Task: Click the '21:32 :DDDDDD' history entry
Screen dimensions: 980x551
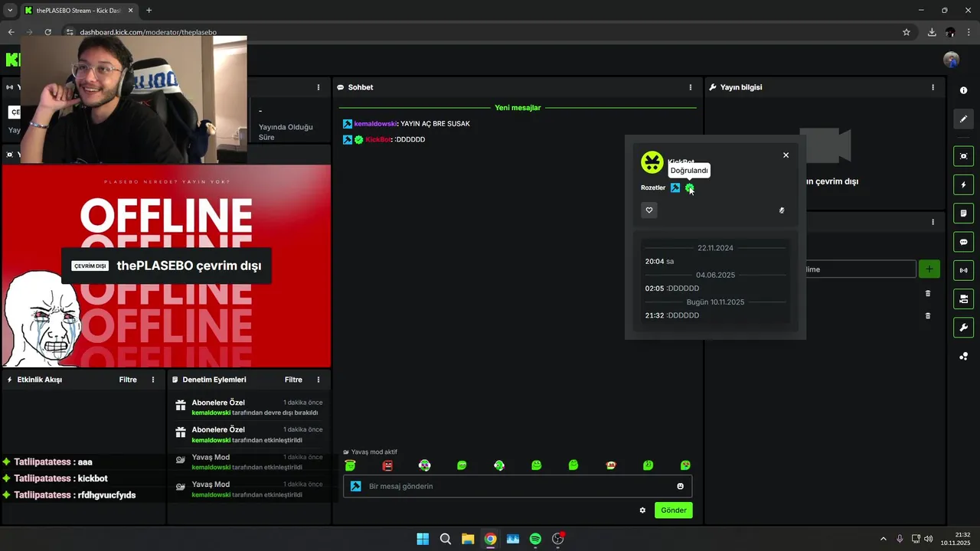Action: coord(672,315)
